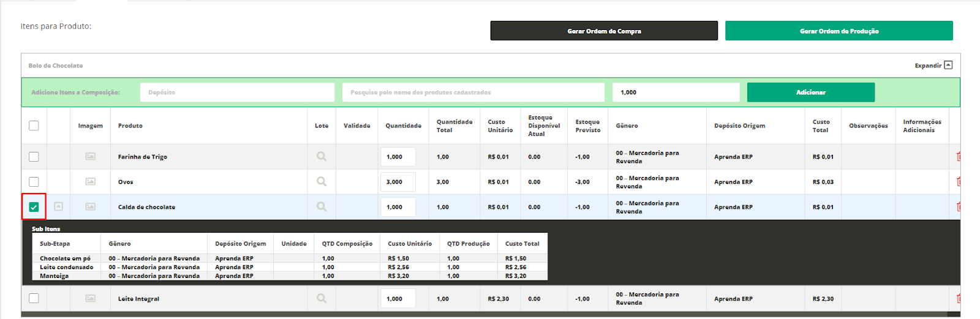The height and width of the screenshot is (319, 980).
Task: Delete the Calda de chocolate row
Action: [958, 207]
